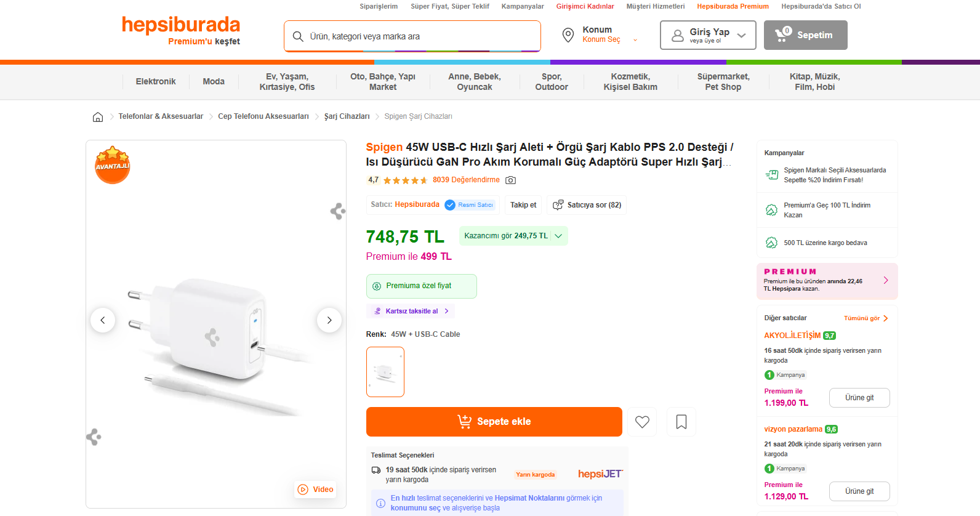
Task: Play the product Video
Action: (316, 490)
